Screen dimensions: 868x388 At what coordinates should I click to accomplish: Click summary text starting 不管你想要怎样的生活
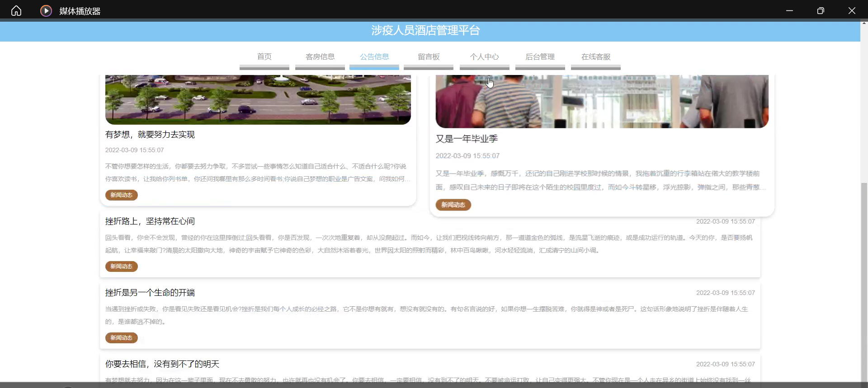point(258,173)
